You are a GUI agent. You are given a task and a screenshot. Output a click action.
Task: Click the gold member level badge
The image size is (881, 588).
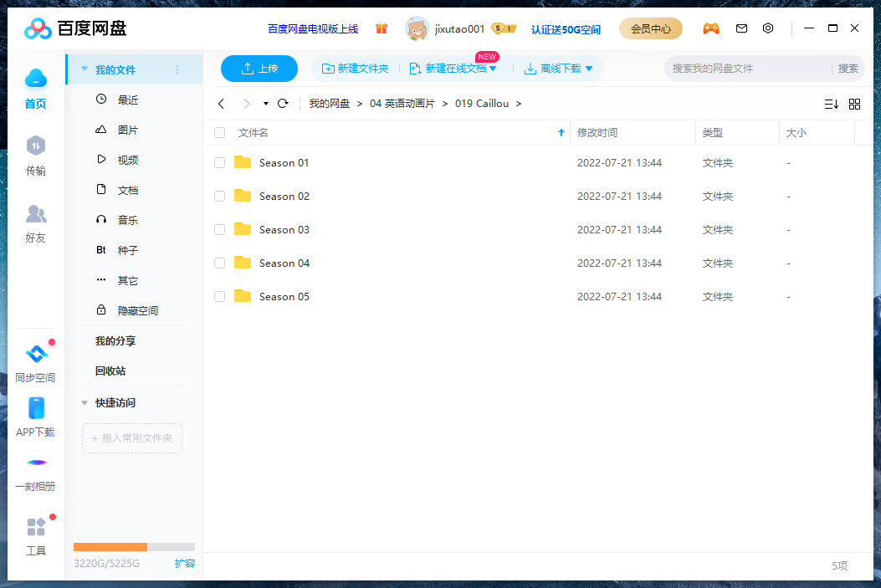[504, 28]
